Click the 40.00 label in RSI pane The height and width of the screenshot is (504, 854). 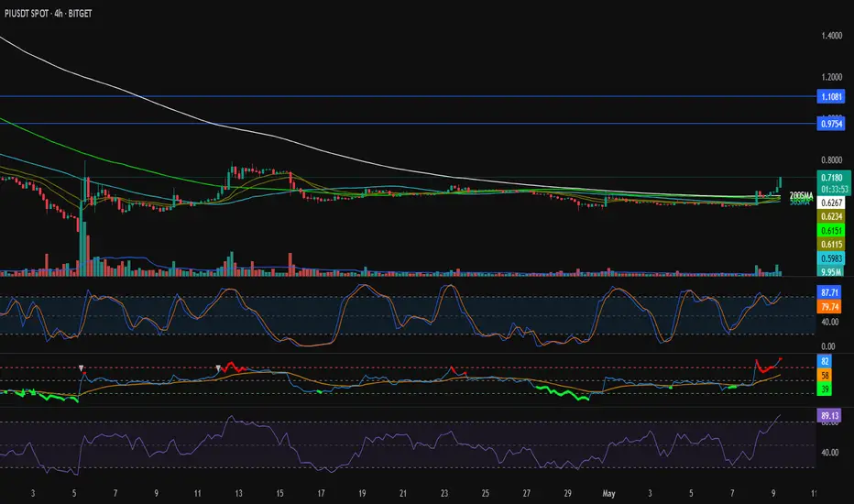[x=829, y=453]
